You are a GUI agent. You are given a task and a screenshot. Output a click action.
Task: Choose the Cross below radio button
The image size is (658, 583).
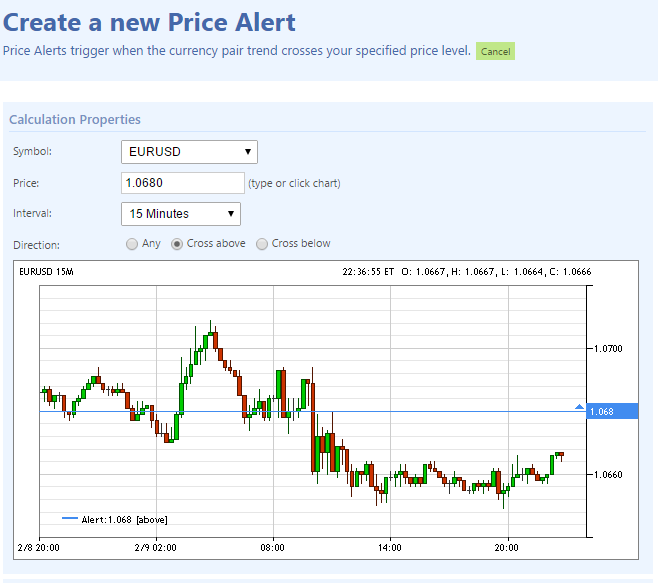pyautogui.click(x=262, y=244)
